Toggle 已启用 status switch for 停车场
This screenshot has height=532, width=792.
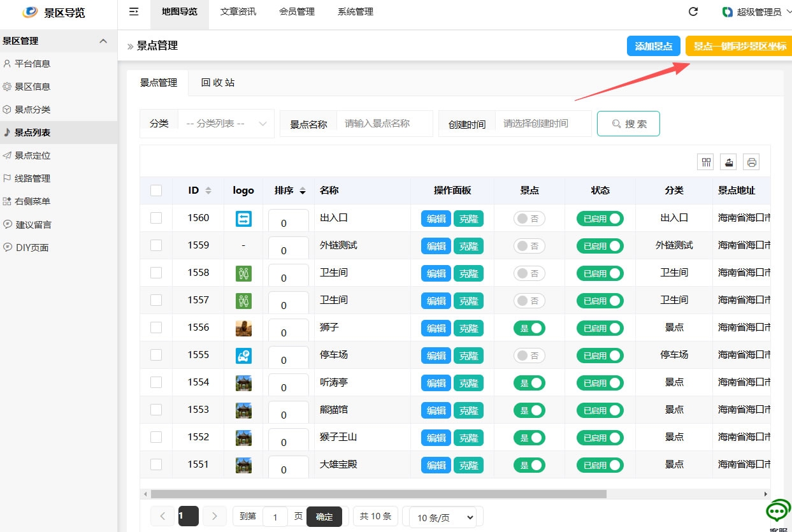(600, 356)
